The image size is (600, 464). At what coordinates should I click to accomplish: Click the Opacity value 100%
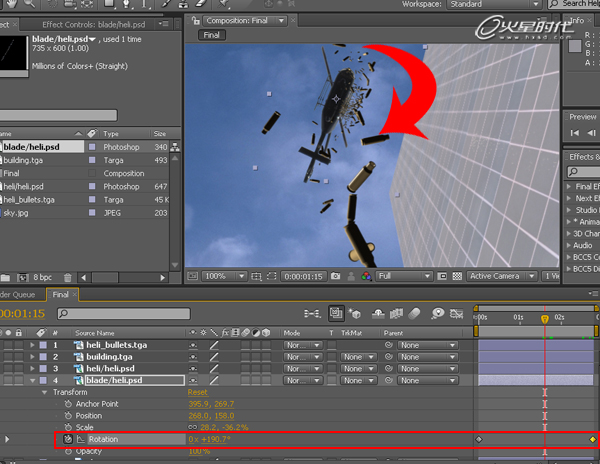click(199, 451)
